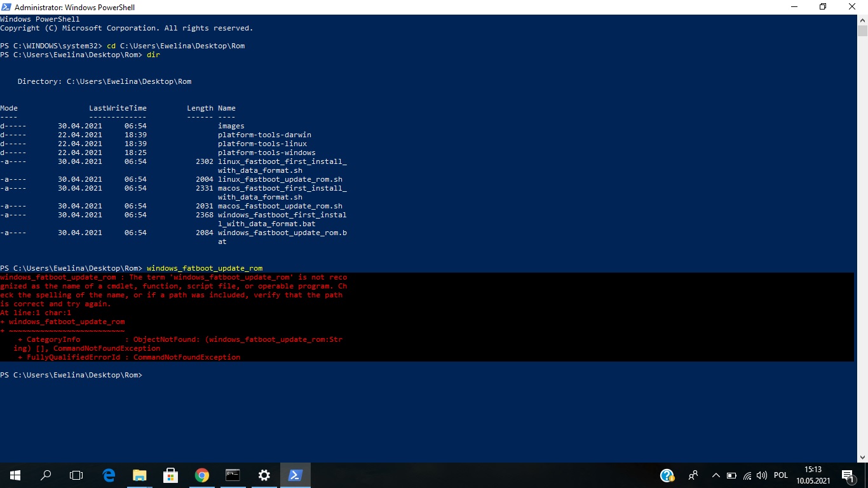Open Task View from the taskbar
The height and width of the screenshot is (488, 868).
[76, 475]
